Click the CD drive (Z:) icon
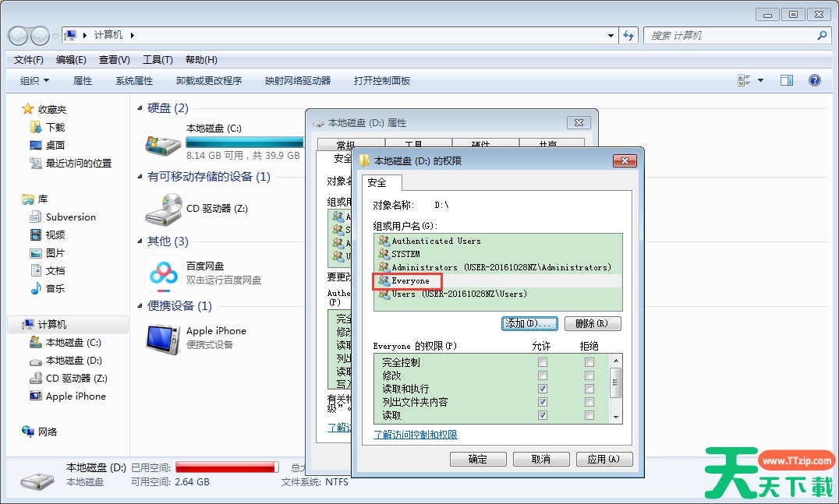 click(164, 209)
